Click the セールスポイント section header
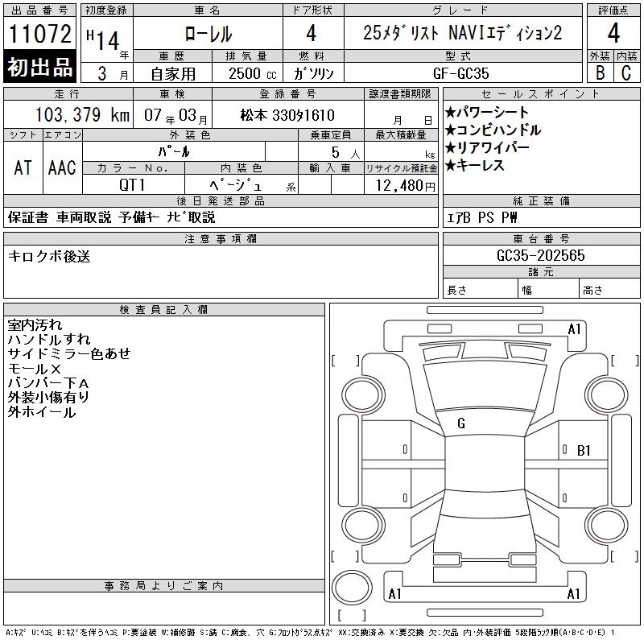 (x=541, y=94)
